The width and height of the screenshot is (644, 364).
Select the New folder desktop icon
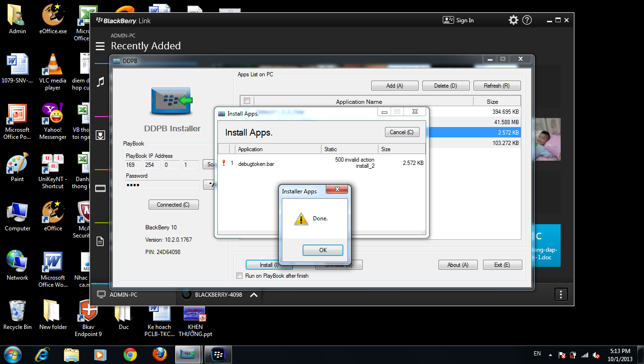[53, 315]
